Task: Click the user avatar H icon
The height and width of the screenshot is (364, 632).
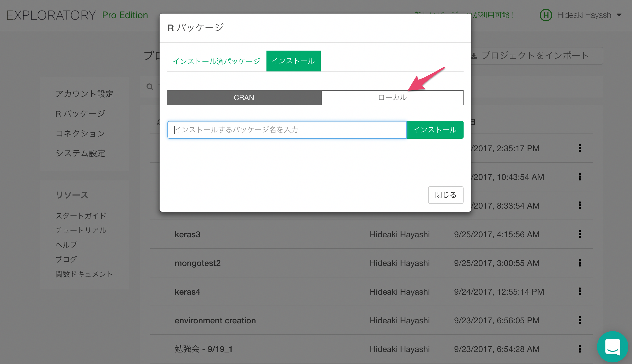Action: pyautogui.click(x=546, y=15)
